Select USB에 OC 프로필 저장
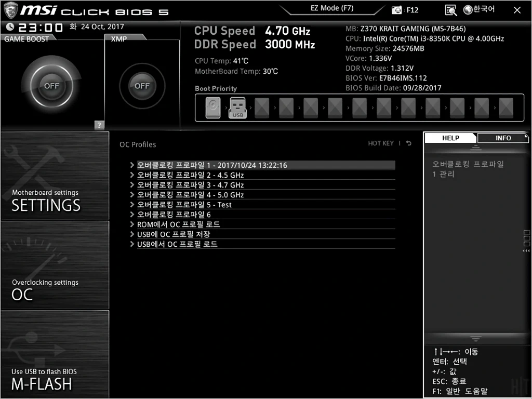Image resolution: width=532 pixels, height=399 pixels. coord(266,234)
